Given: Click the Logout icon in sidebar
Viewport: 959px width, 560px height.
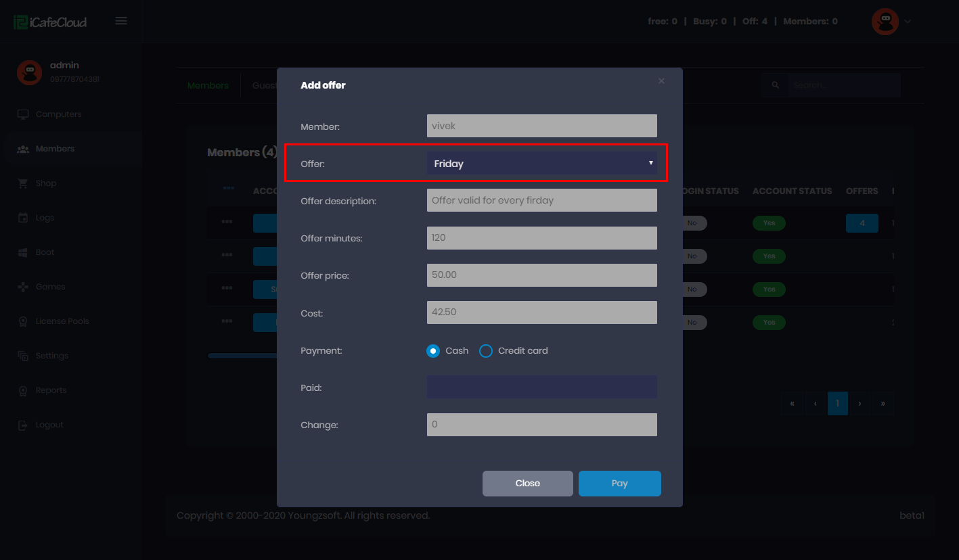Looking at the screenshot, I should pos(23,425).
